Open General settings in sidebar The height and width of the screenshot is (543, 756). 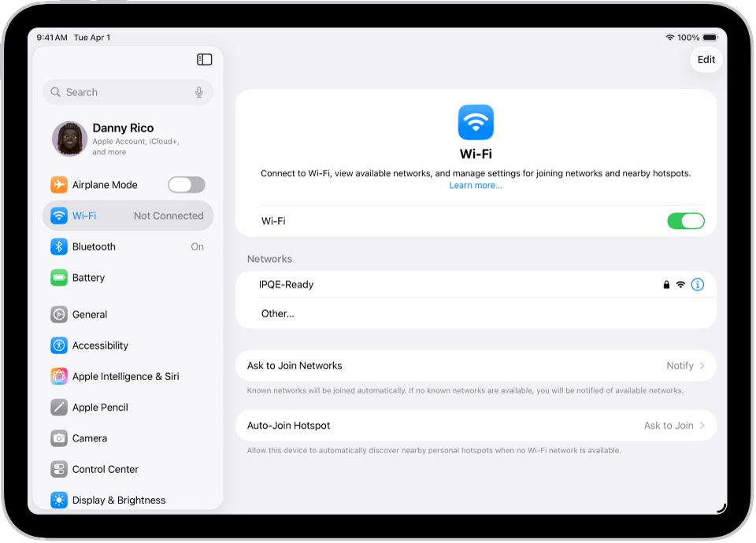click(128, 315)
